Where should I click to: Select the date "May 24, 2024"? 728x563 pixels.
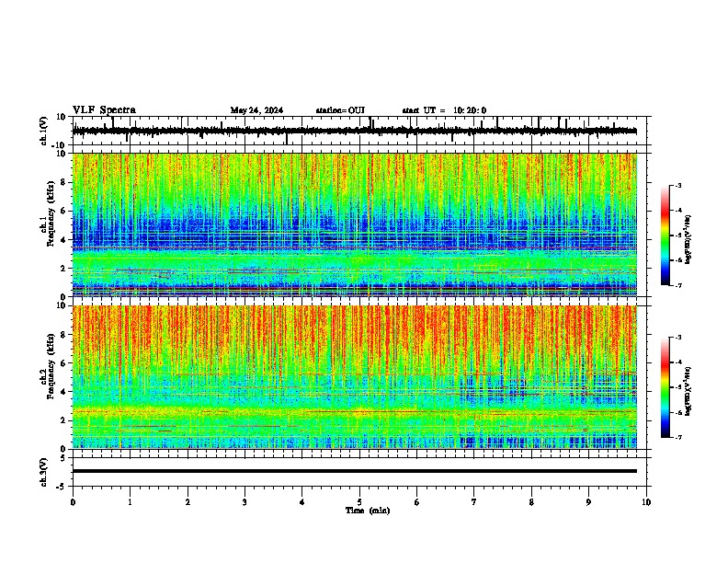(x=256, y=110)
